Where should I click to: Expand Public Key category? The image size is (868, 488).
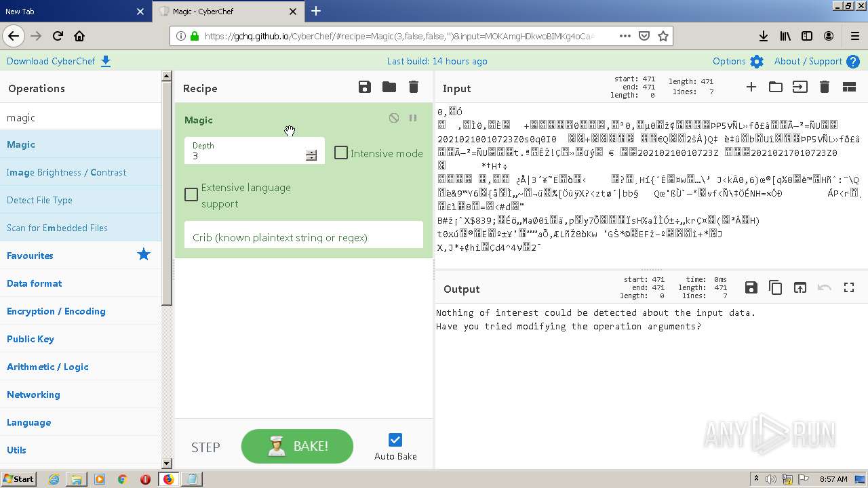[x=81, y=339]
